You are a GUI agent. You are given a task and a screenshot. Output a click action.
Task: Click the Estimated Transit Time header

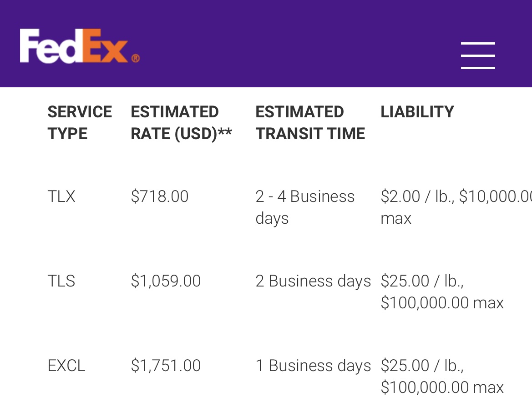click(310, 123)
